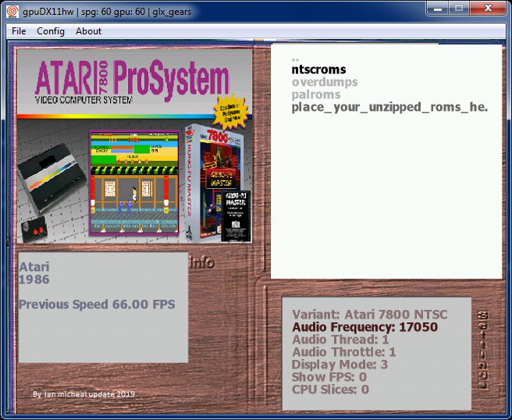Select the Audio Throttle: 1 setting
The width and height of the screenshot is (512, 420).
pyautogui.click(x=344, y=352)
